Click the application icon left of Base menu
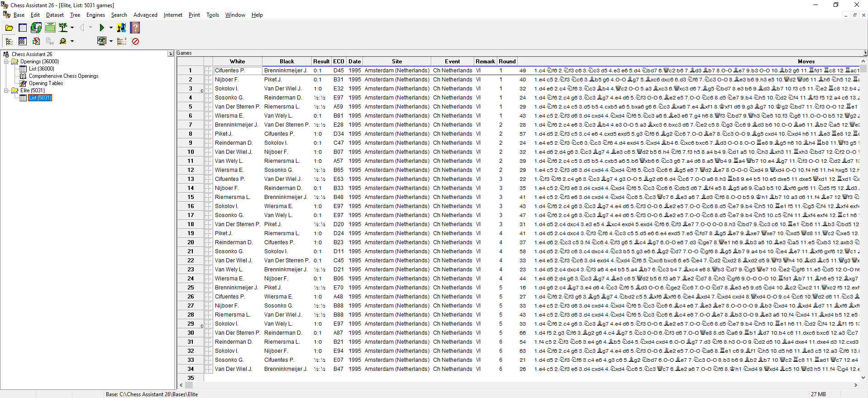This screenshot has height=398, width=868. coord(7,15)
